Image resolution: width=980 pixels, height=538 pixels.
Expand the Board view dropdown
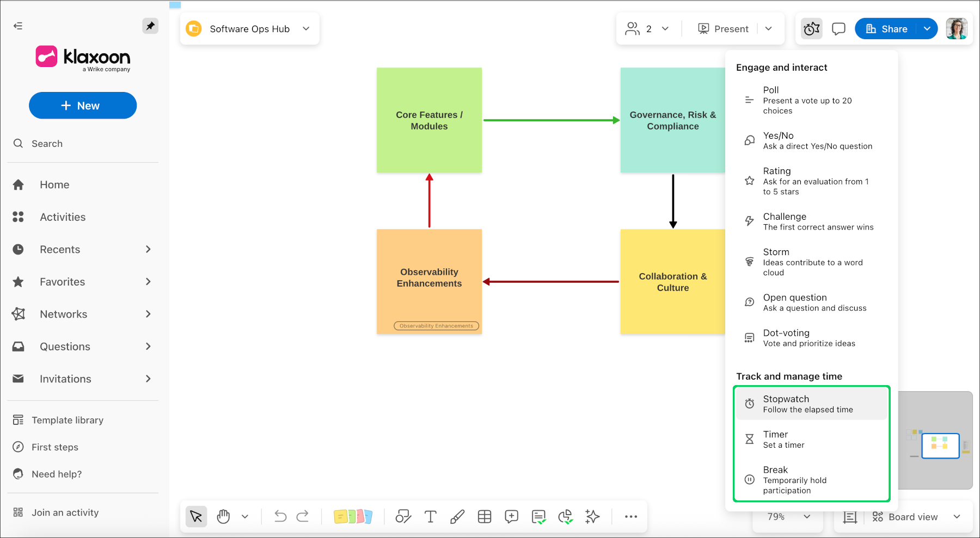tap(957, 517)
